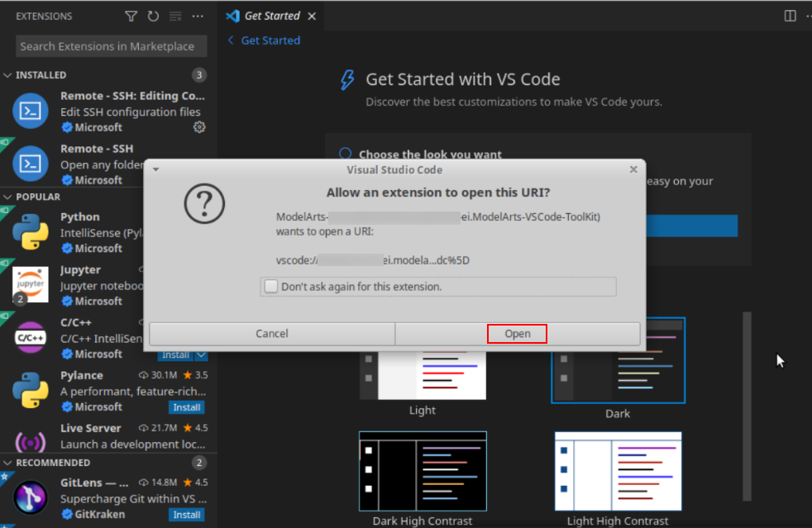Open the Pylance extension title

tap(81, 375)
